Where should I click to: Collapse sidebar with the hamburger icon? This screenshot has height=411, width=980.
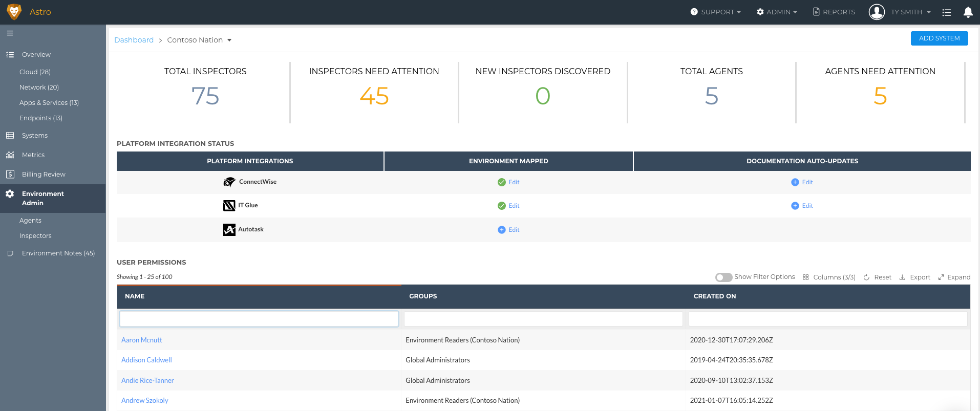click(10, 33)
